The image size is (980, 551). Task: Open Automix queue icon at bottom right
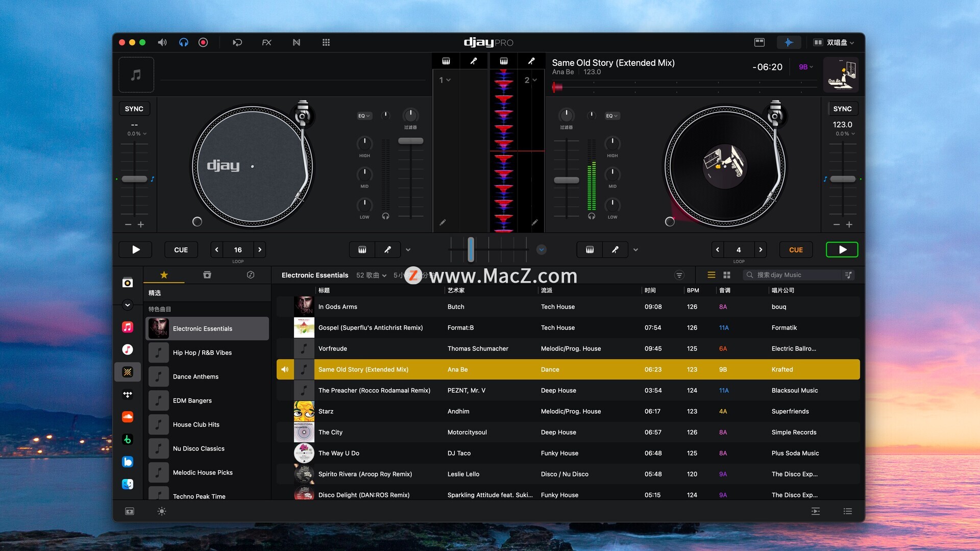(816, 511)
